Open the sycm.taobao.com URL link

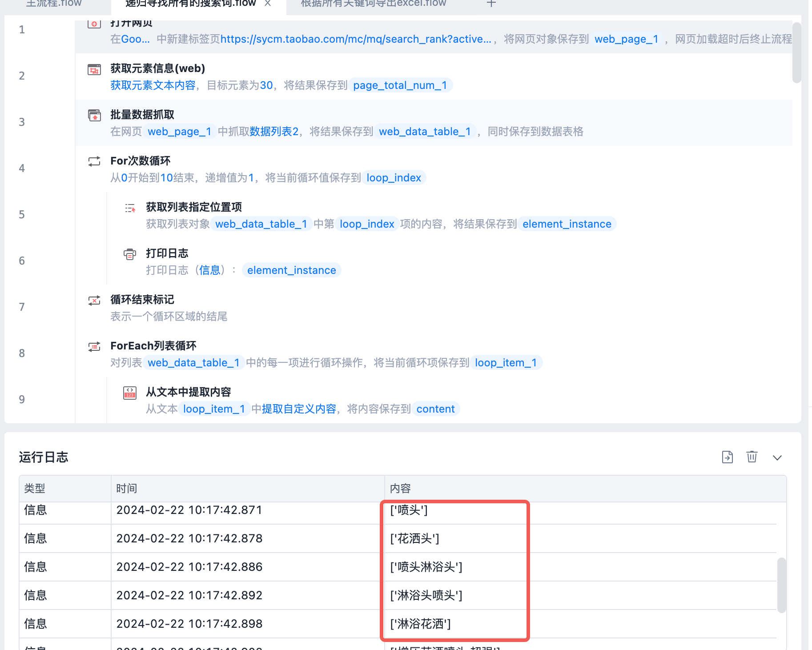click(356, 39)
